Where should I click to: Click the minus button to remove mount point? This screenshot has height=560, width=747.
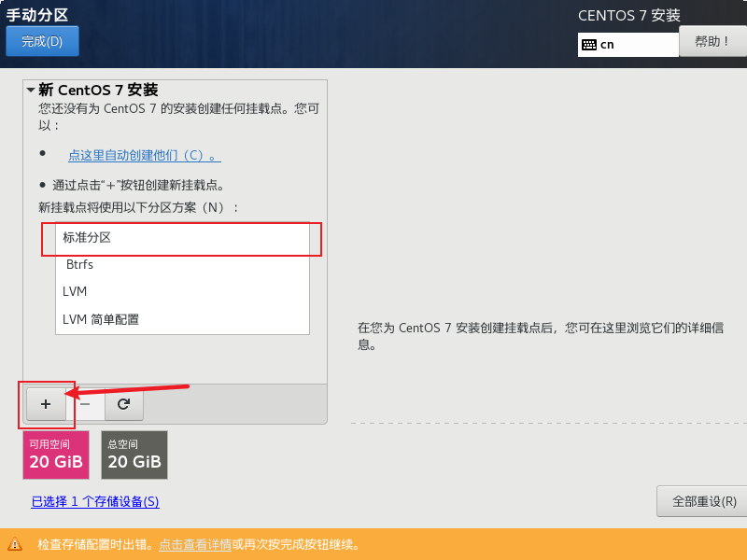pyautogui.click(x=85, y=404)
